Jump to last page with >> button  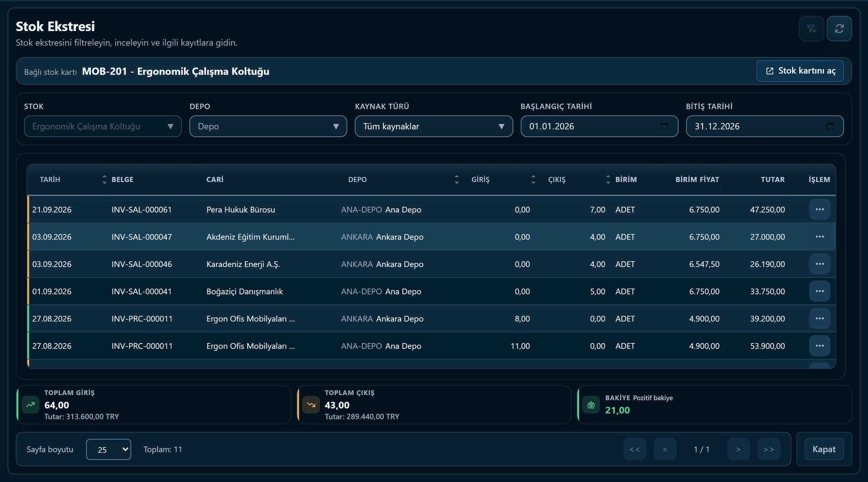(x=769, y=450)
